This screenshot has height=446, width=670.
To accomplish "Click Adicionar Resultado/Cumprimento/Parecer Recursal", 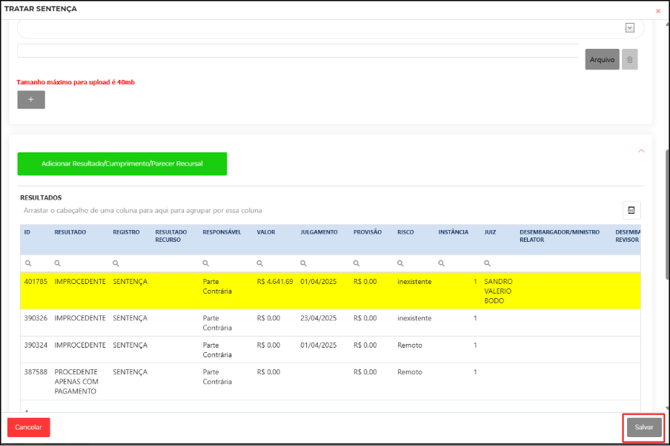I will click(x=122, y=163).
